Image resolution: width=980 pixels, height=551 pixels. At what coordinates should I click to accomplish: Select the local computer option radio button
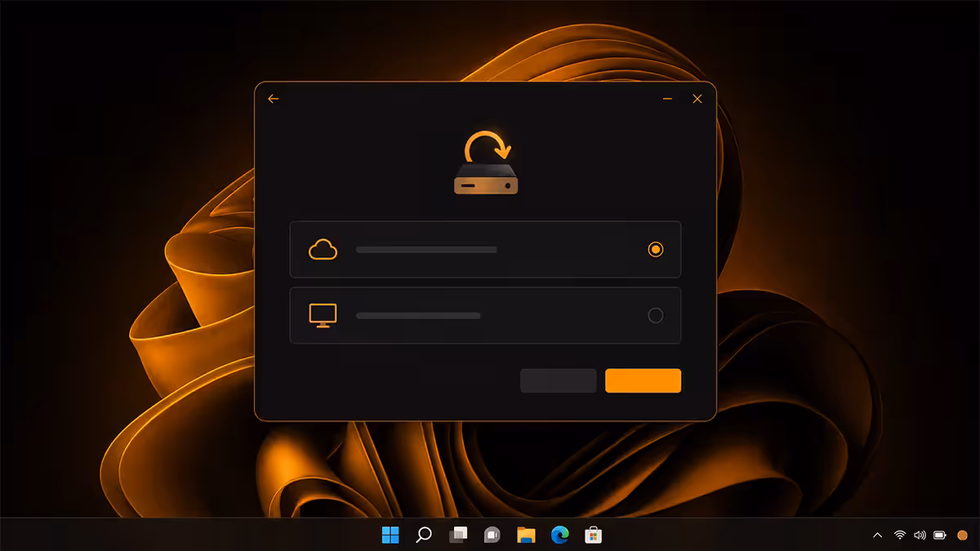(x=655, y=315)
